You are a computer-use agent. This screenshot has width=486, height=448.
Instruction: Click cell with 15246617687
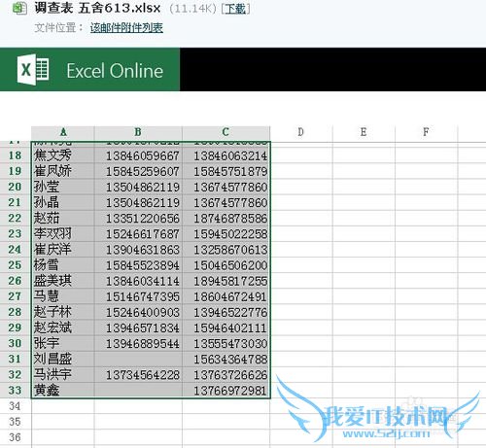point(138,234)
